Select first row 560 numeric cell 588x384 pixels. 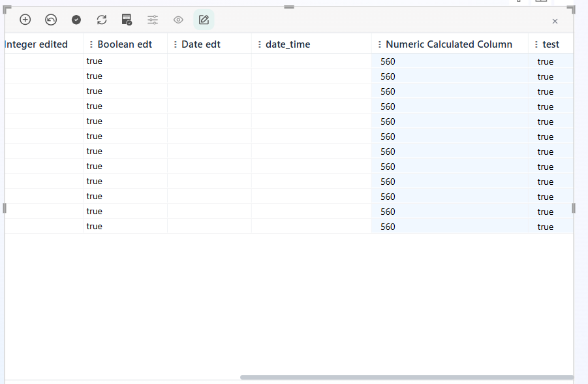pos(450,61)
